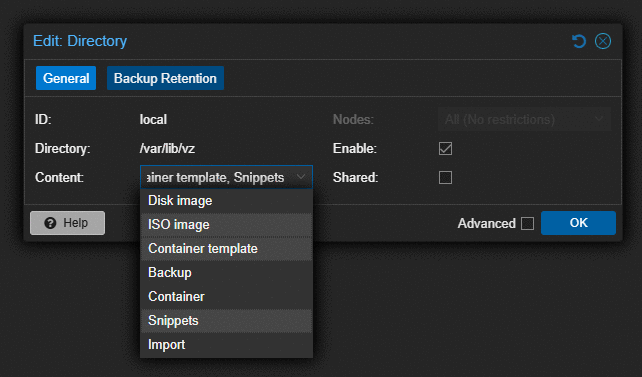The height and width of the screenshot is (377, 642).
Task: Toggle the Enable checkbox
Action: [x=445, y=148]
